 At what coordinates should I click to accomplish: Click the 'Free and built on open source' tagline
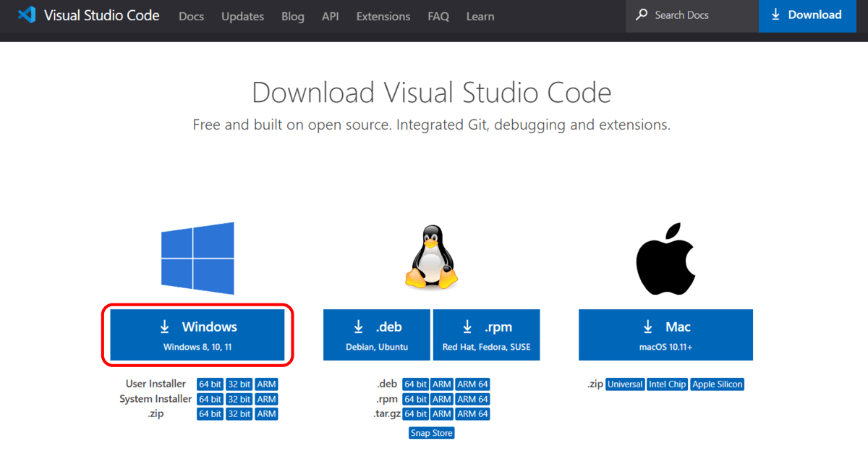(432, 125)
